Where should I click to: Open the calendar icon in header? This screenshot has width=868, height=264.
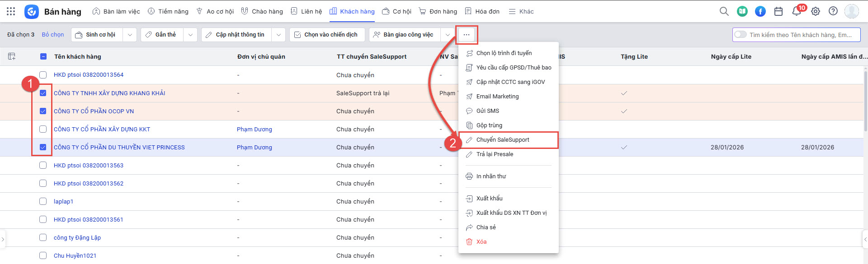(x=778, y=11)
